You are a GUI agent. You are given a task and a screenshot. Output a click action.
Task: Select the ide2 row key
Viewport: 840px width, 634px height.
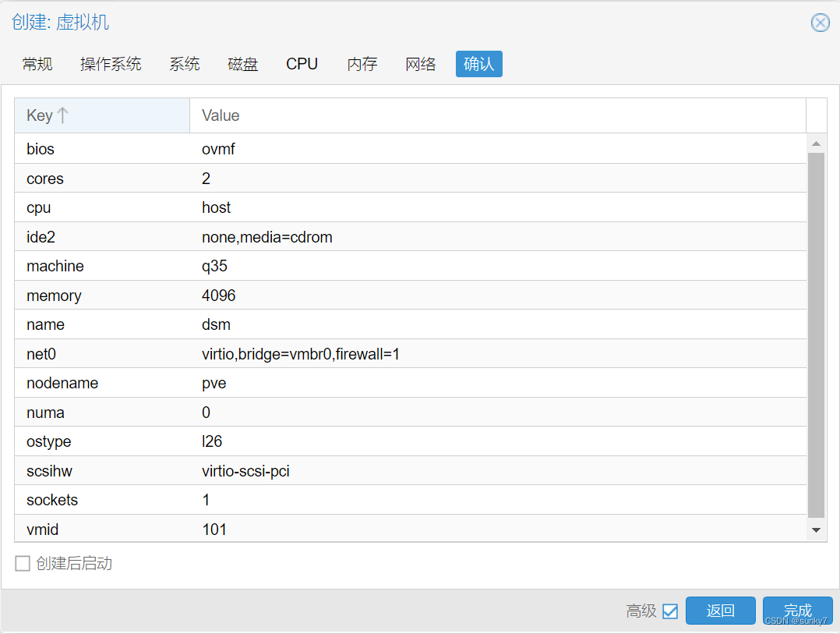point(41,237)
